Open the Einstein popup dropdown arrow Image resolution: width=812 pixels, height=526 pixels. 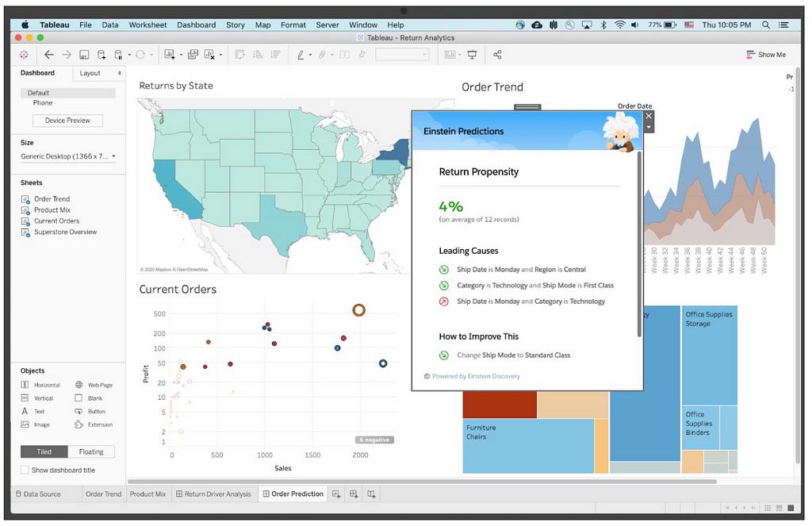649,127
